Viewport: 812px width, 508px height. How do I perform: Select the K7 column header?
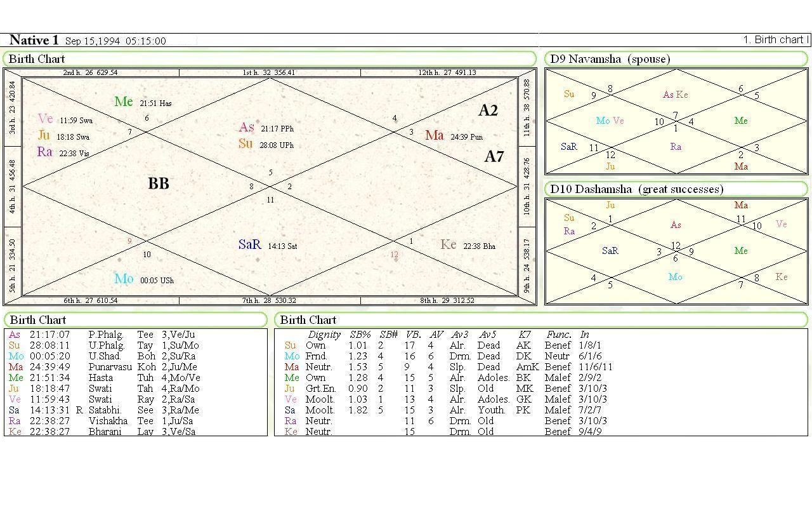pyautogui.click(x=524, y=335)
